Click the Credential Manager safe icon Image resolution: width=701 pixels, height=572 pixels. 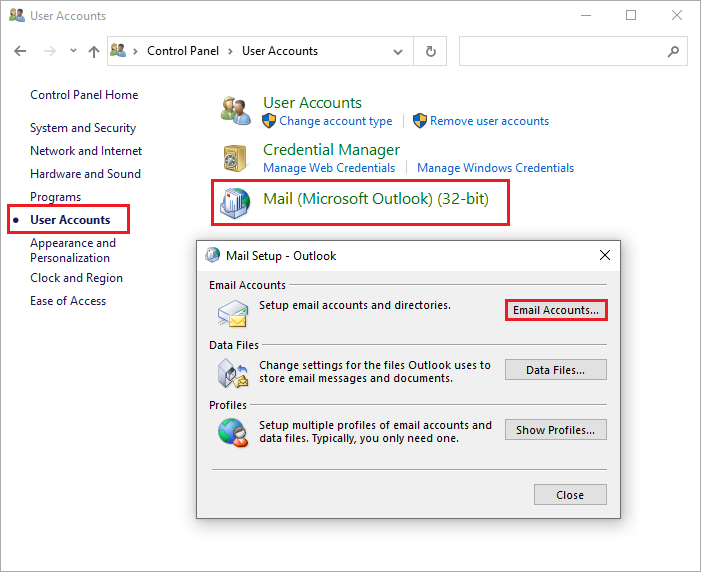click(x=235, y=158)
